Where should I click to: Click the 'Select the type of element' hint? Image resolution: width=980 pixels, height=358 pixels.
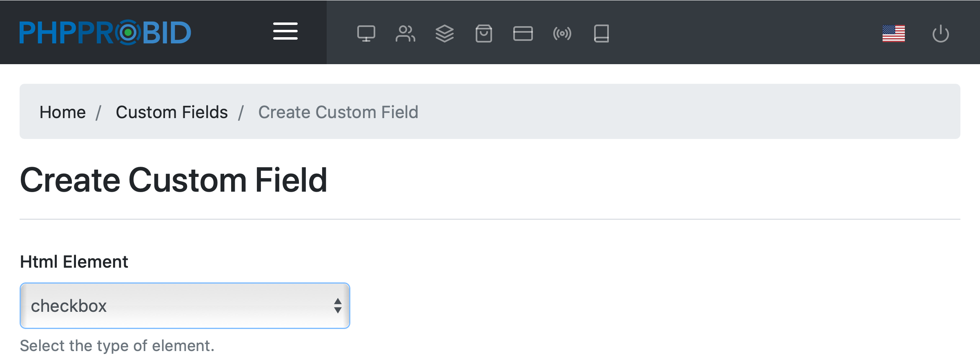pyautogui.click(x=117, y=346)
